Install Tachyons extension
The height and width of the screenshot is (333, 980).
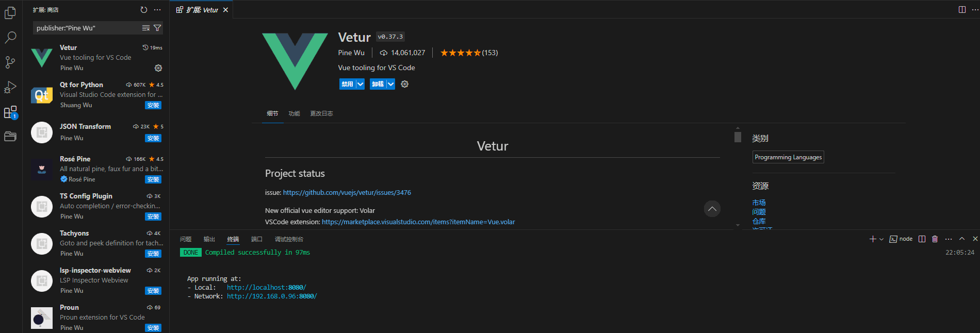pos(153,254)
